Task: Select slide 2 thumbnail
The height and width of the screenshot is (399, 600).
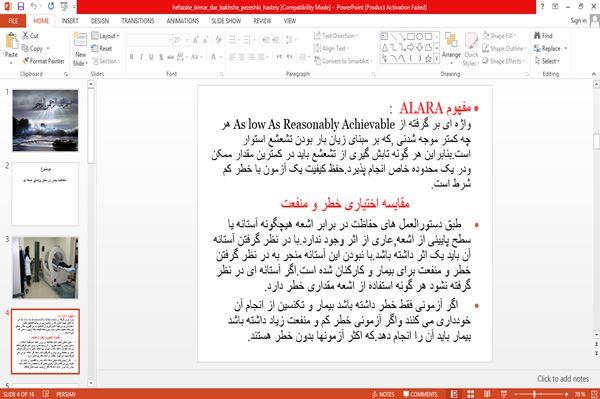Action: pyautogui.click(x=45, y=194)
